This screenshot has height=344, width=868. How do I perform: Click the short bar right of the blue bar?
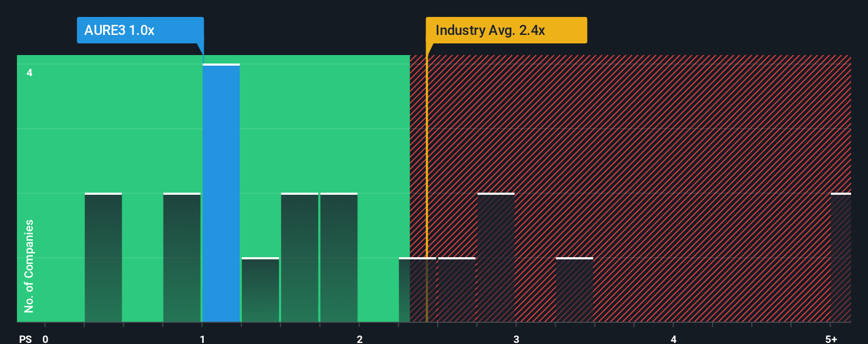[x=260, y=289]
